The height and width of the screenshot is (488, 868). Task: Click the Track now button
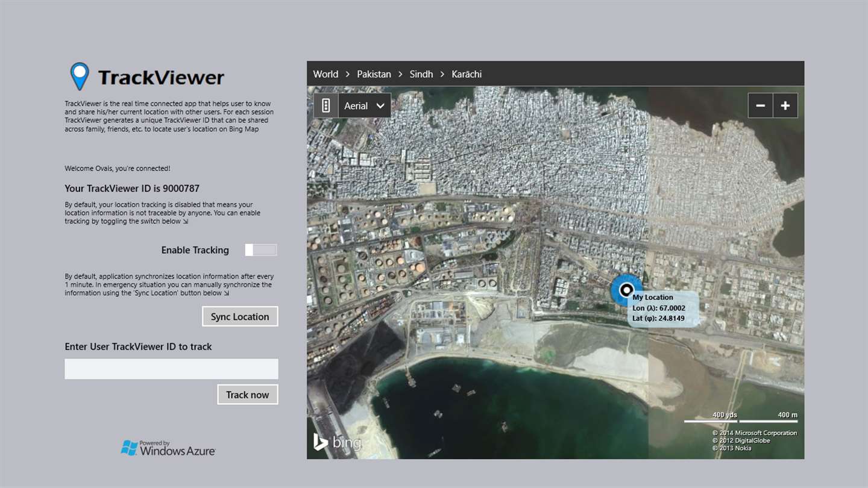click(248, 395)
